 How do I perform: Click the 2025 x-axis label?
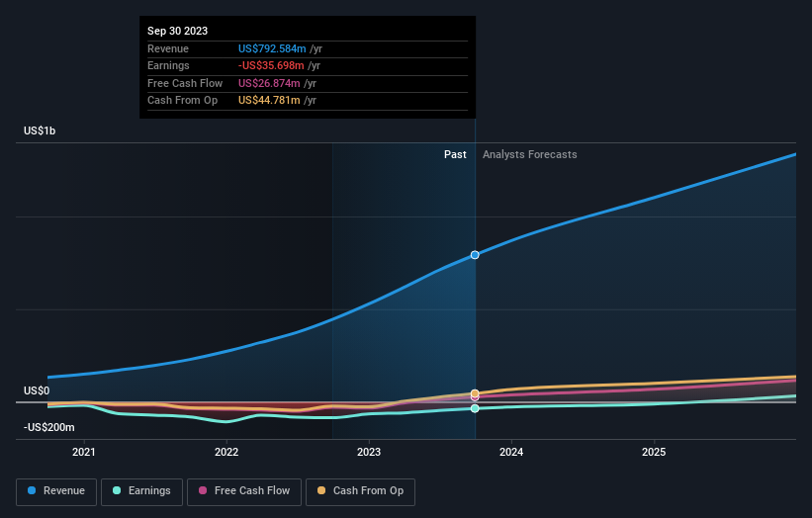tap(654, 452)
